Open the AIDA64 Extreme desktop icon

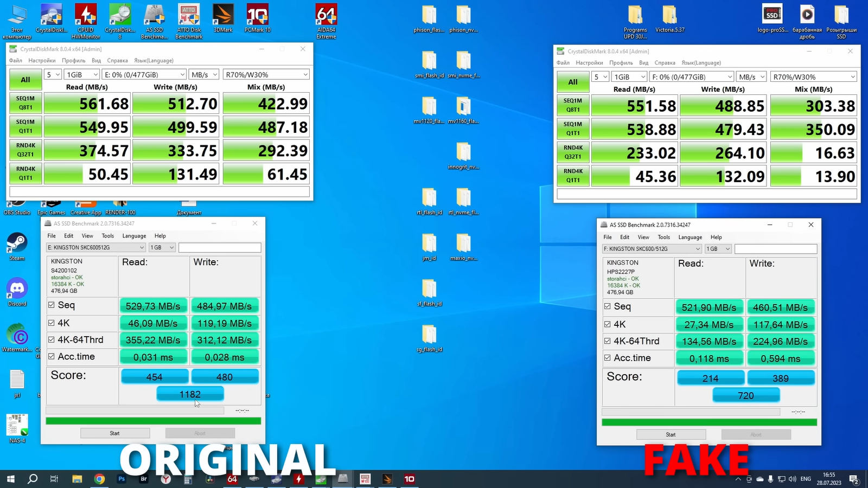(326, 16)
